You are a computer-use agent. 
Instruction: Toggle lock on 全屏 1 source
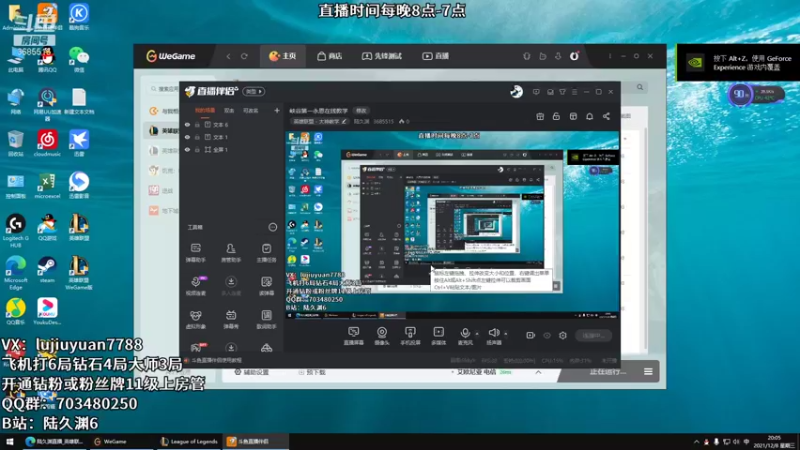pyautogui.click(x=197, y=149)
